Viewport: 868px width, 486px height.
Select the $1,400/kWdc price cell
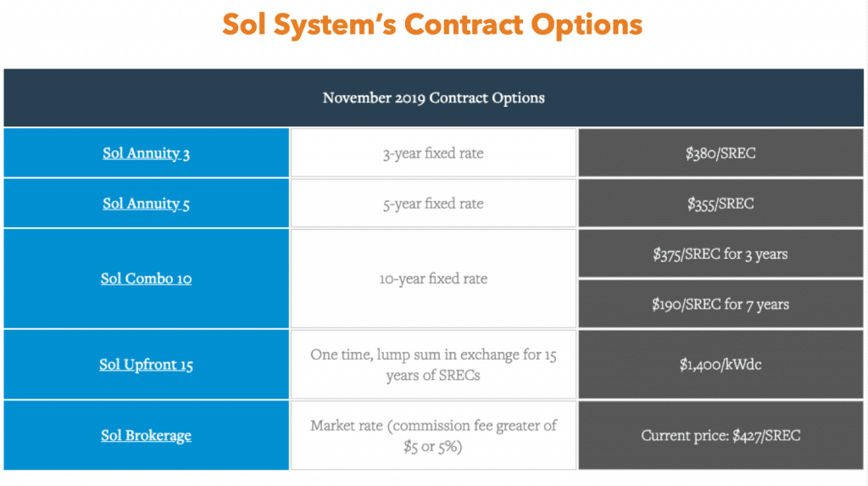click(721, 365)
